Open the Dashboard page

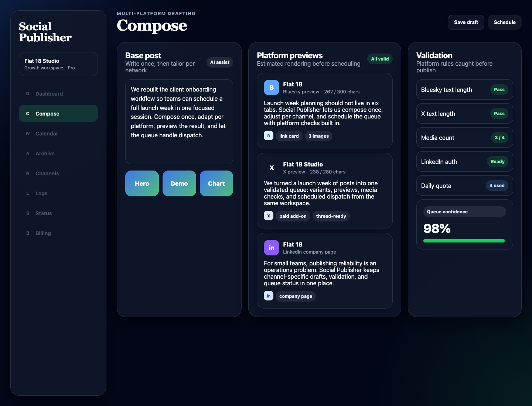58,94
